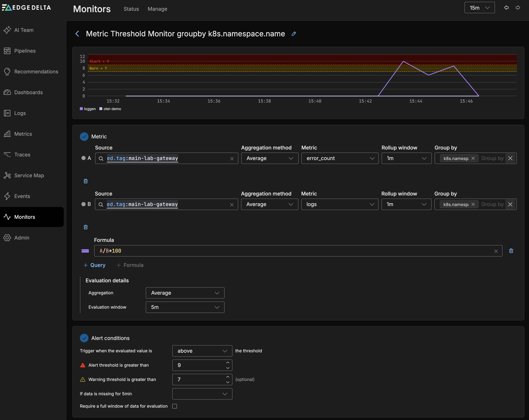Delete the formula using its trash icon
Viewport: 529px width, 420px height.
click(511, 251)
